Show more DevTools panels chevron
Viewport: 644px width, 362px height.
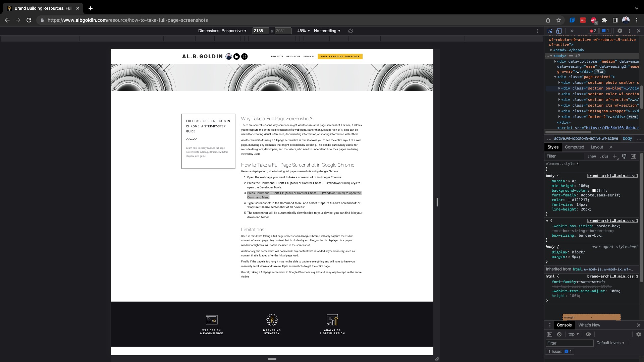[x=572, y=31]
